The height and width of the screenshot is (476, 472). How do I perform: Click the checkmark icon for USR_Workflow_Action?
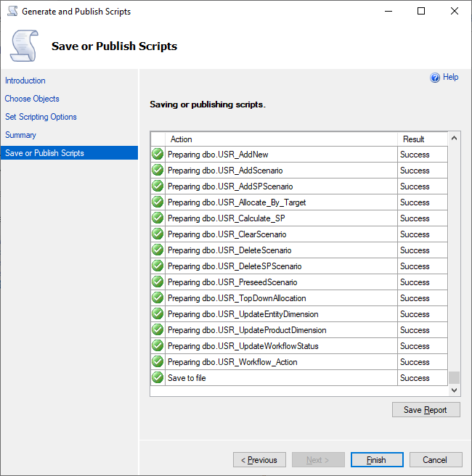tap(158, 362)
